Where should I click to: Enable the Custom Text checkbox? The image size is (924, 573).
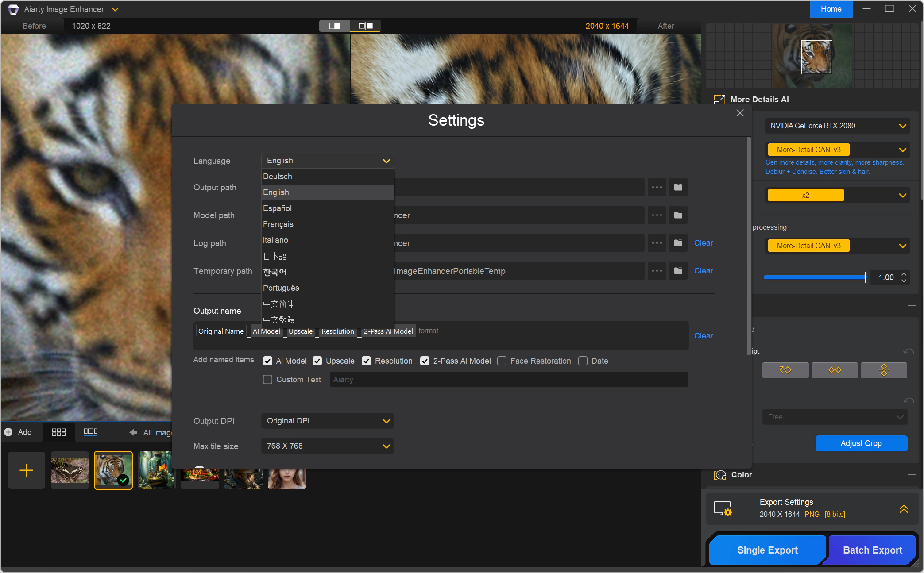click(x=267, y=380)
